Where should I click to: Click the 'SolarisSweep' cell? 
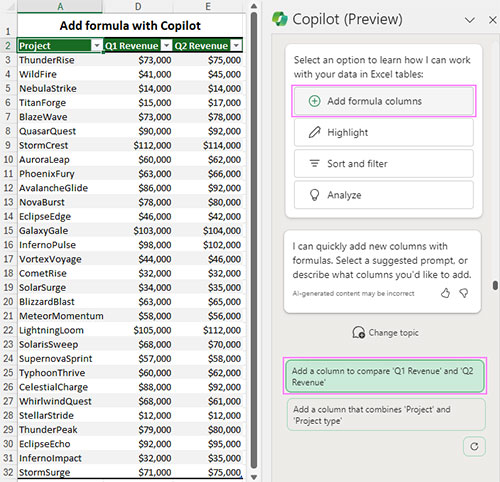60,344
